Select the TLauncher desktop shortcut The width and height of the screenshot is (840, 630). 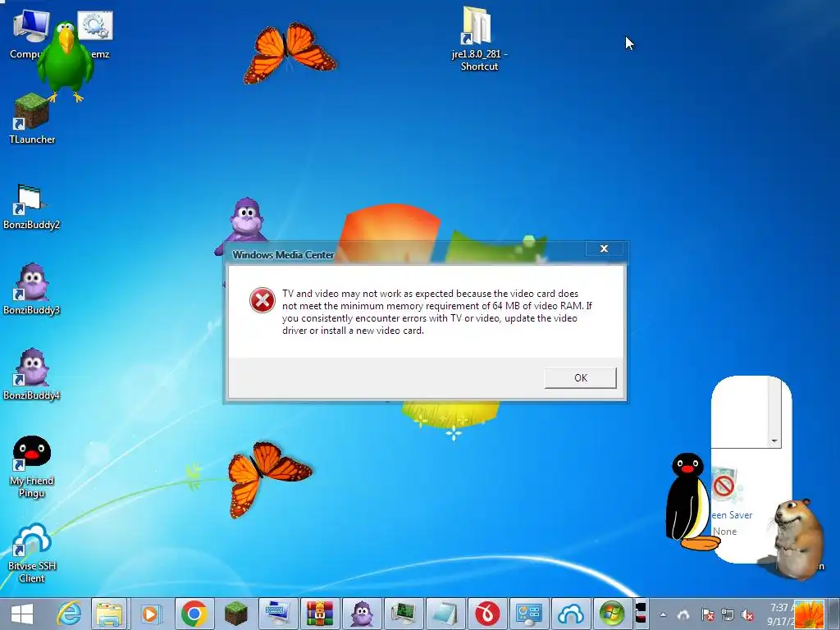click(x=32, y=120)
